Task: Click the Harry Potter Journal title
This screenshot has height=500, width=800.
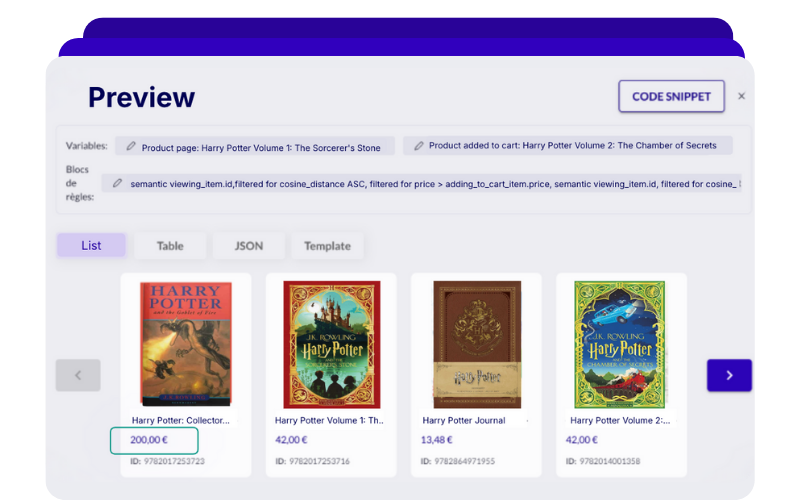Action: click(x=464, y=420)
